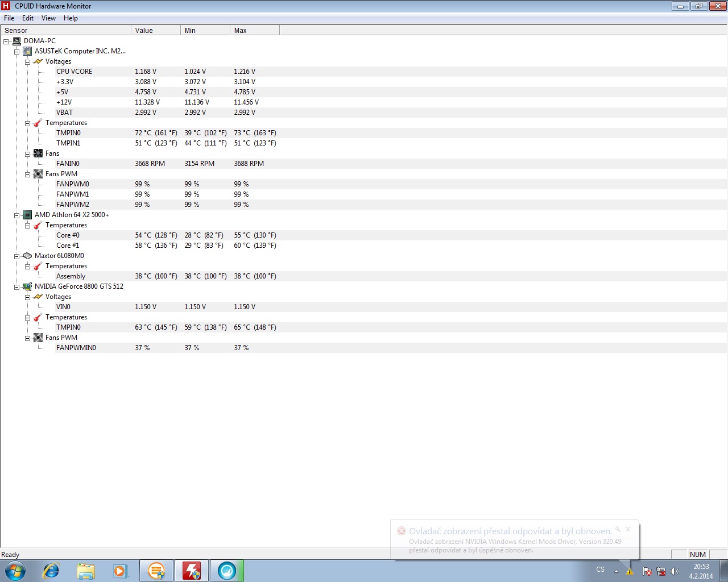Image resolution: width=728 pixels, height=582 pixels.
Task: Click the yellow warning tray icon
Action: click(630, 571)
